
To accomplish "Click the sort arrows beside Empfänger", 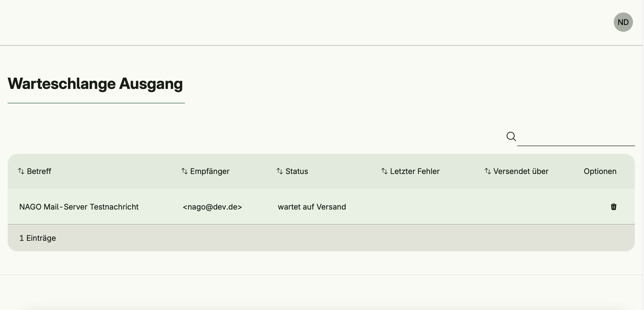I will pos(185,171).
